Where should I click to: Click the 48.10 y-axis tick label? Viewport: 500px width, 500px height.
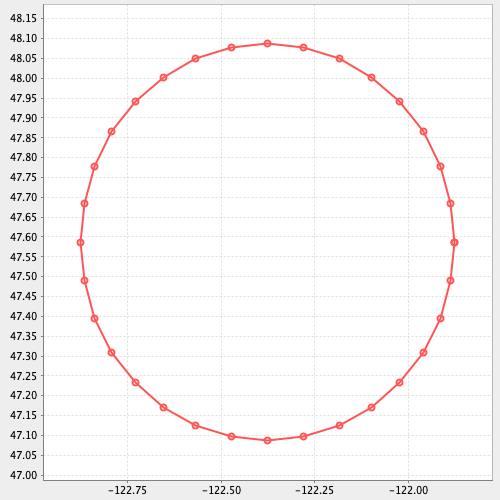[x=23, y=38]
